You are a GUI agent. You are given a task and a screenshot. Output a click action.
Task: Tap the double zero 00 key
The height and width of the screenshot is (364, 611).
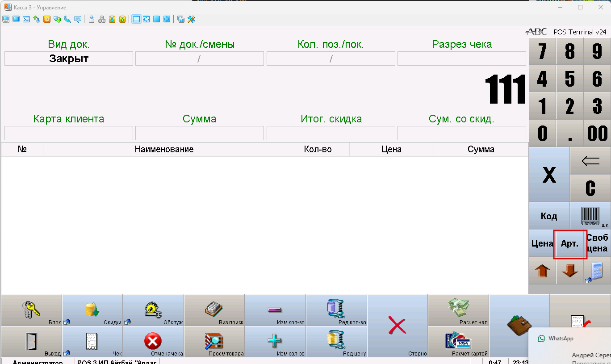pyautogui.click(x=597, y=134)
